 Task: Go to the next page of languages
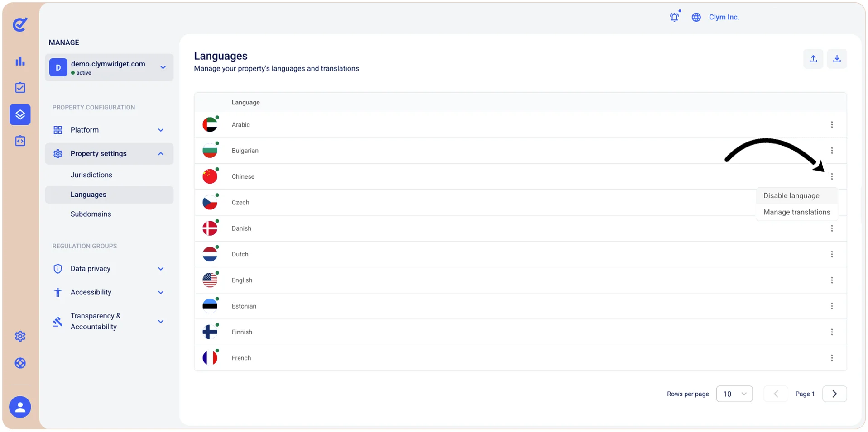[834, 394]
